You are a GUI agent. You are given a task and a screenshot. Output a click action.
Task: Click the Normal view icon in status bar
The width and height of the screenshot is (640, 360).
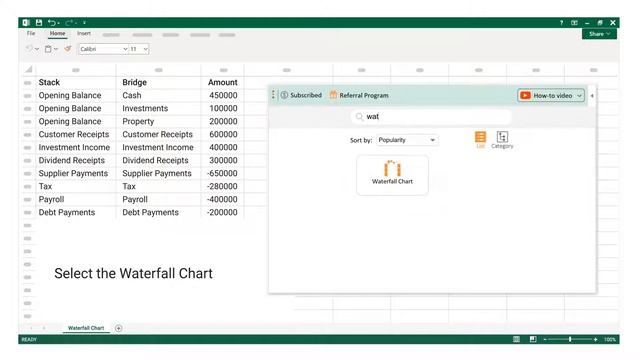pos(516,339)
